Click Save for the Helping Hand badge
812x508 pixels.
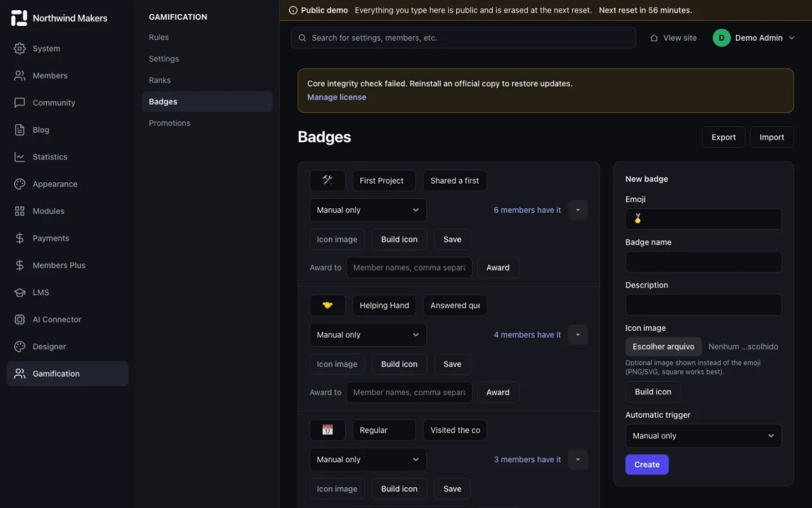[x=452, y=364]
